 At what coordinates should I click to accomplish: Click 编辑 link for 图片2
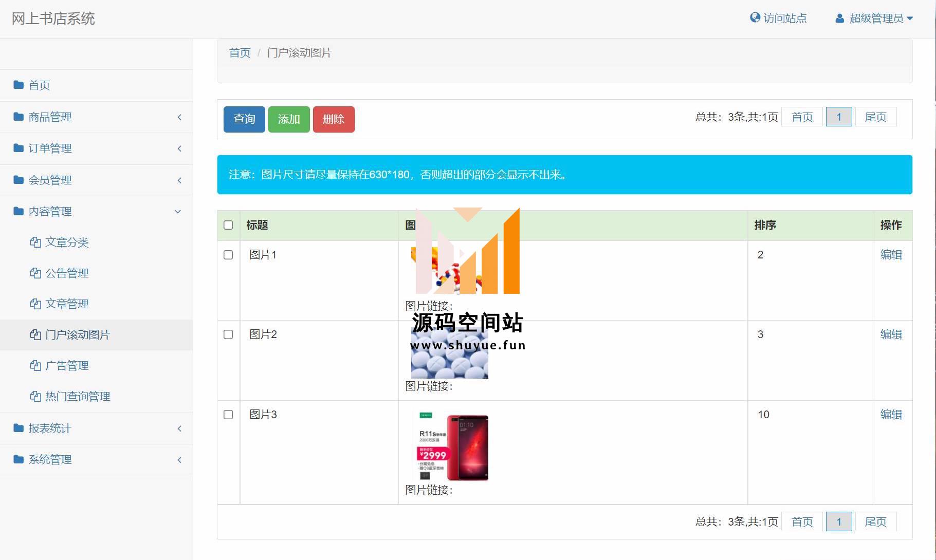(x=891, y=334)
